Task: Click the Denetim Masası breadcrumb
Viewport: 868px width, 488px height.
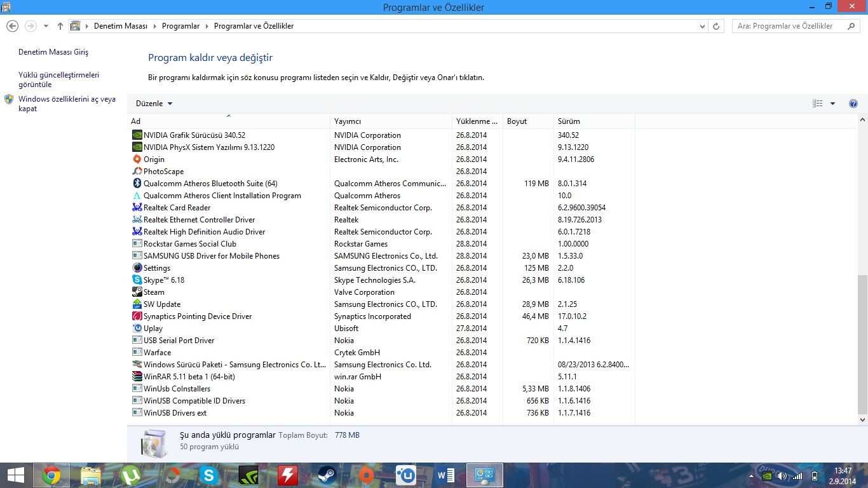Action: [121, 26]
